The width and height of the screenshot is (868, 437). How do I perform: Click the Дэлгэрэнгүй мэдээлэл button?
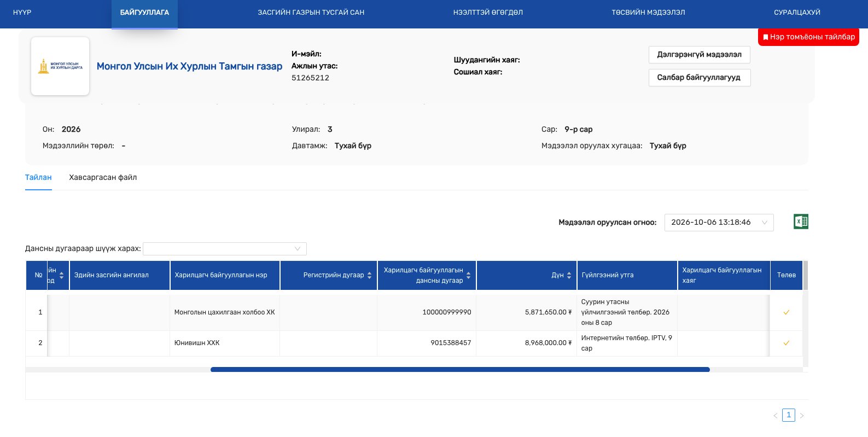click(x=699, y=55)
